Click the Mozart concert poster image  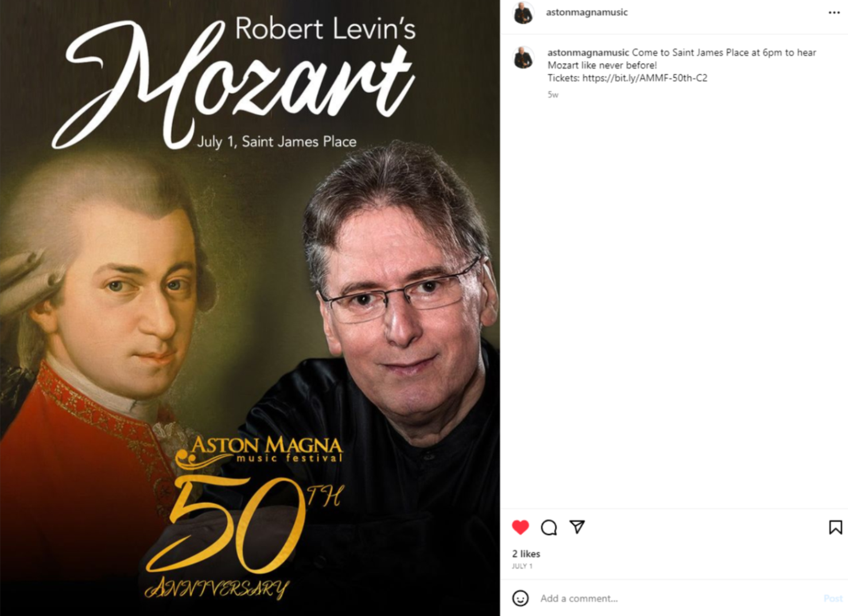(250, 308)
